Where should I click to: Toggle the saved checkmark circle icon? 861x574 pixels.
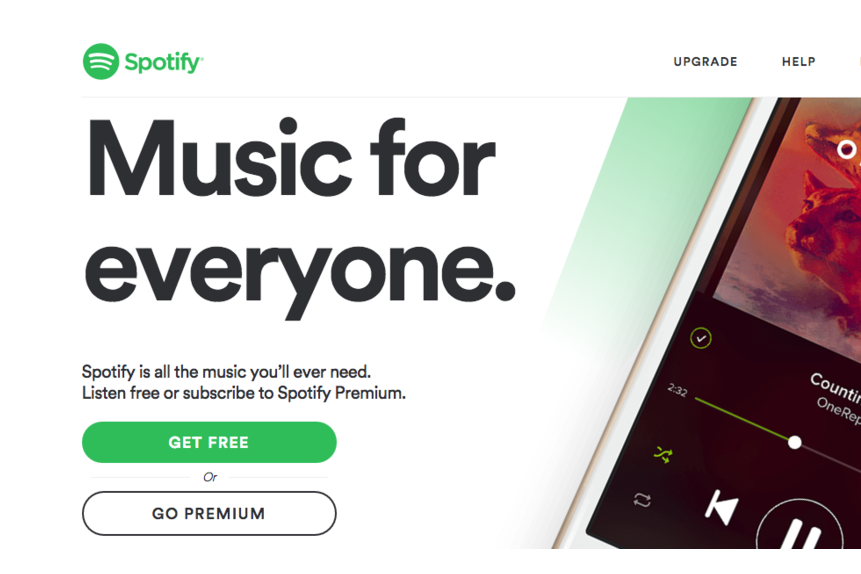[x=700, y=338]
